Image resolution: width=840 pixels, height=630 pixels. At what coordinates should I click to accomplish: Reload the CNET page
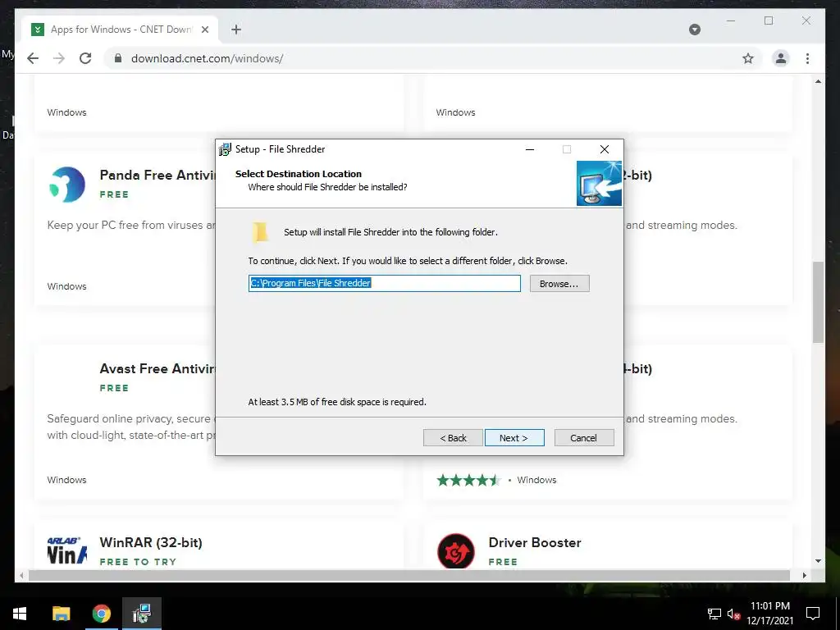tap(85, 58)
